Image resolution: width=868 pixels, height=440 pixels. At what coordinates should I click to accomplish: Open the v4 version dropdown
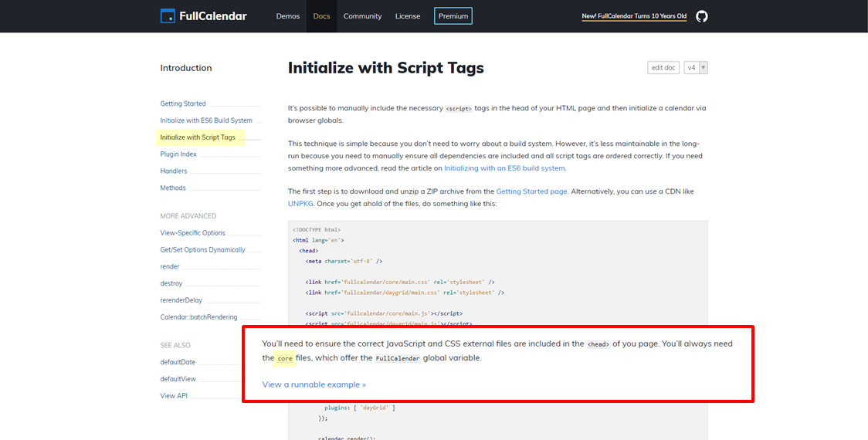coord(696,67)
